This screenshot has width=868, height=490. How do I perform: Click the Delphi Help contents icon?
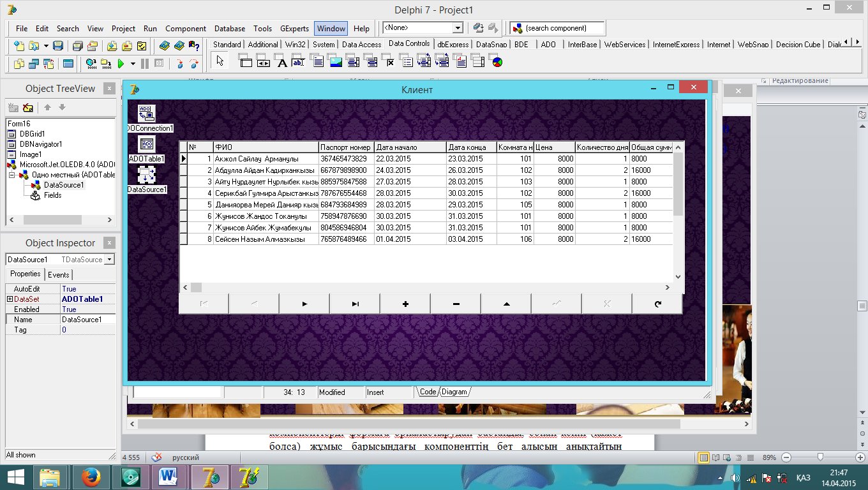click(164, 45)
